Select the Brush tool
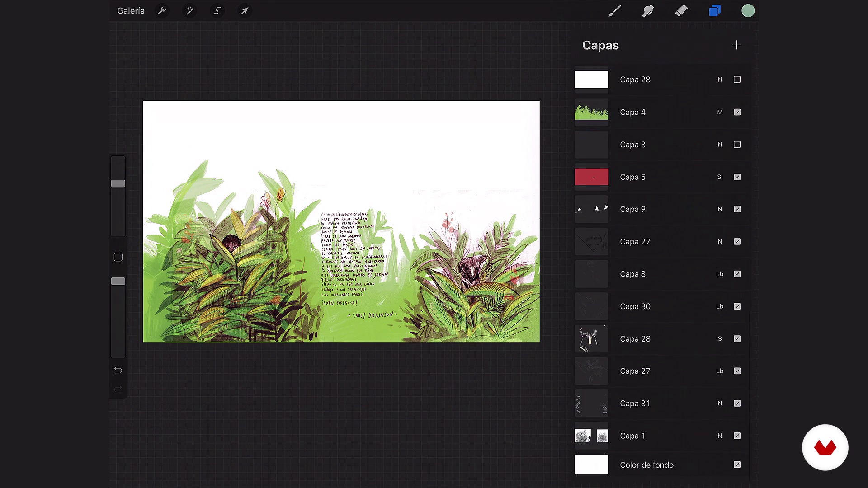This screenshot has height=488, width=868. pyautogui.click(x=614, y=11)
